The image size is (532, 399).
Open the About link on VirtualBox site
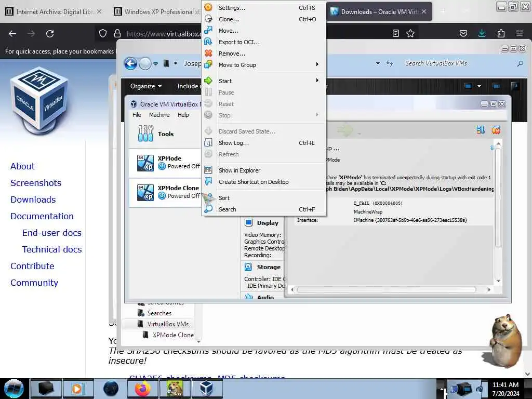(x=22, y=166)
